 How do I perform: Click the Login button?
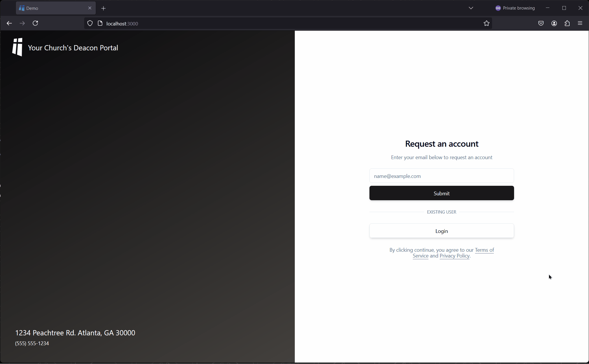pos(441,231)
